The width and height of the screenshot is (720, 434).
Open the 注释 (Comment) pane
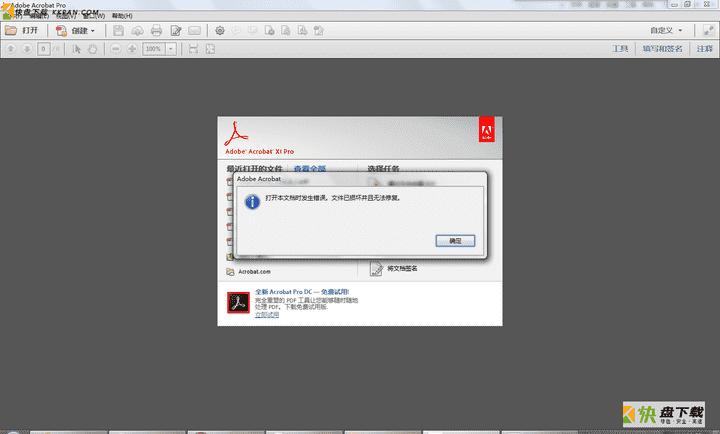pyautogui.click(x=704, y=49)
